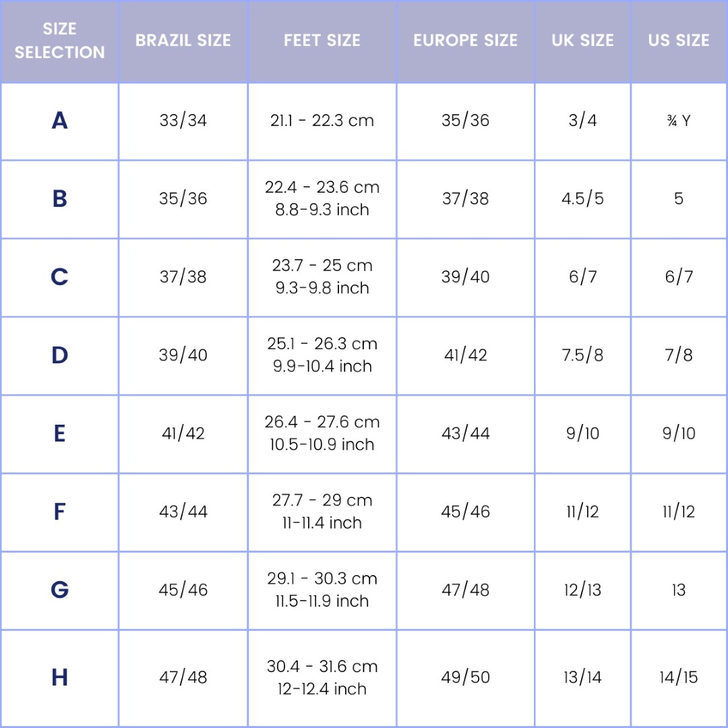Click Brazil size 33/34 cell
728x728 pixels.
pos(183,121)
